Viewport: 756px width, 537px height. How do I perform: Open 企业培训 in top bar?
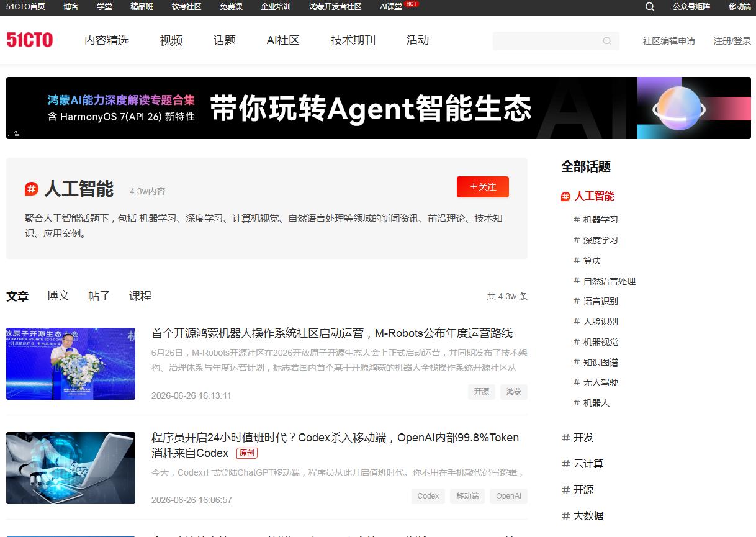pos(276,7)
